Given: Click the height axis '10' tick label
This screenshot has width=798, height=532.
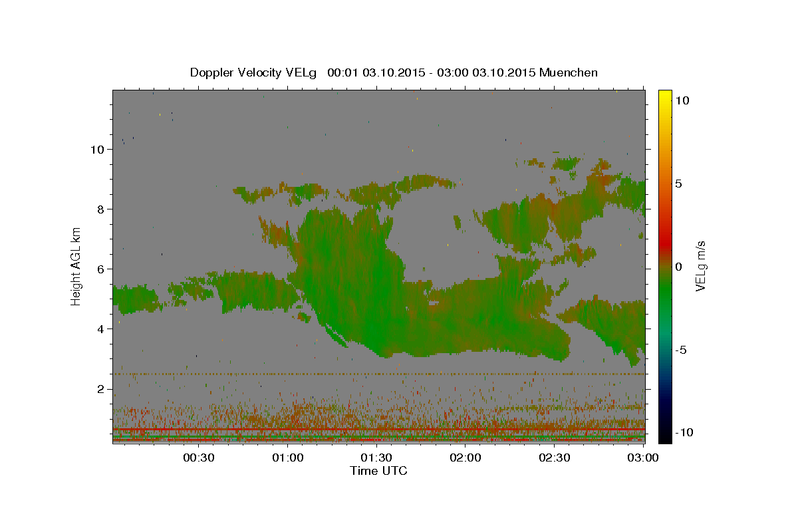Looking at the screenshot, I should pyautogui.click(x=98, y=150).
